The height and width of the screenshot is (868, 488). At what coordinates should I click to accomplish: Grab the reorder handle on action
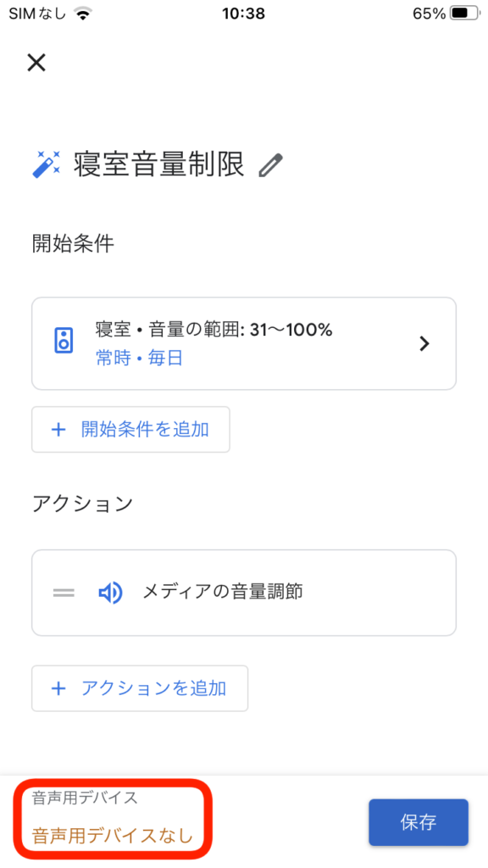click(x=64, y=593)
